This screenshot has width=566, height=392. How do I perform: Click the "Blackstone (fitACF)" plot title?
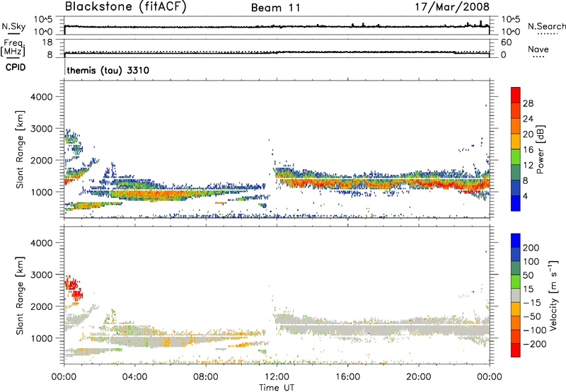[126, 6]
